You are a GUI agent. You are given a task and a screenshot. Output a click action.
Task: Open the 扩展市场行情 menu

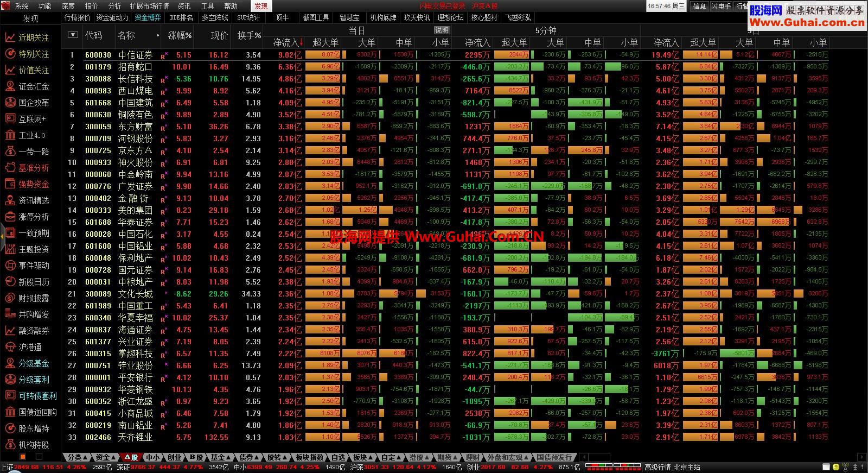click(x=149, y=6)
